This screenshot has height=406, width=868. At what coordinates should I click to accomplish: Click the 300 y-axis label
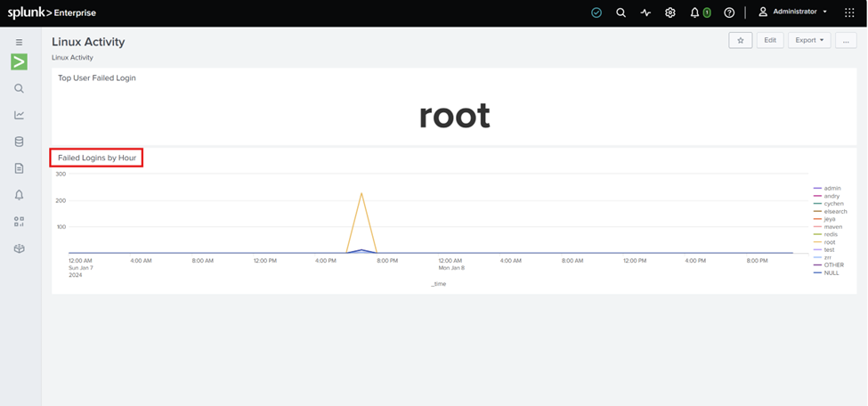[x=61, y=174]
